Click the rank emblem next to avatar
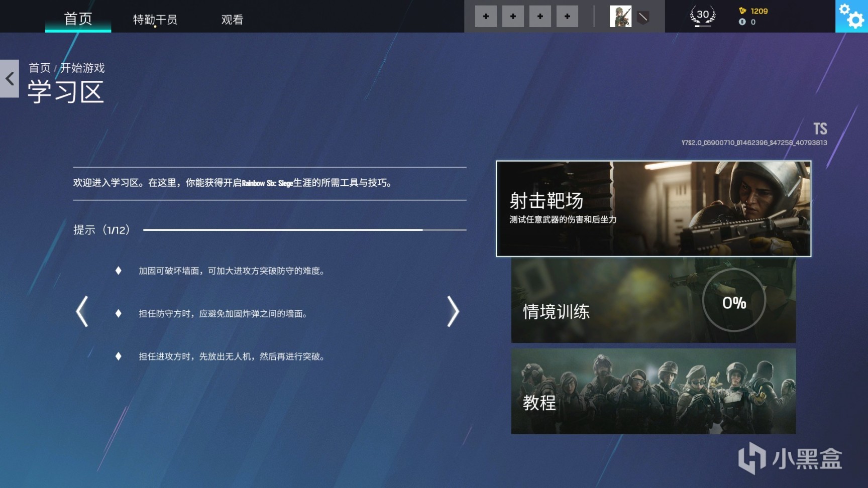Screen dimensions: 868x488 point(643,18)
